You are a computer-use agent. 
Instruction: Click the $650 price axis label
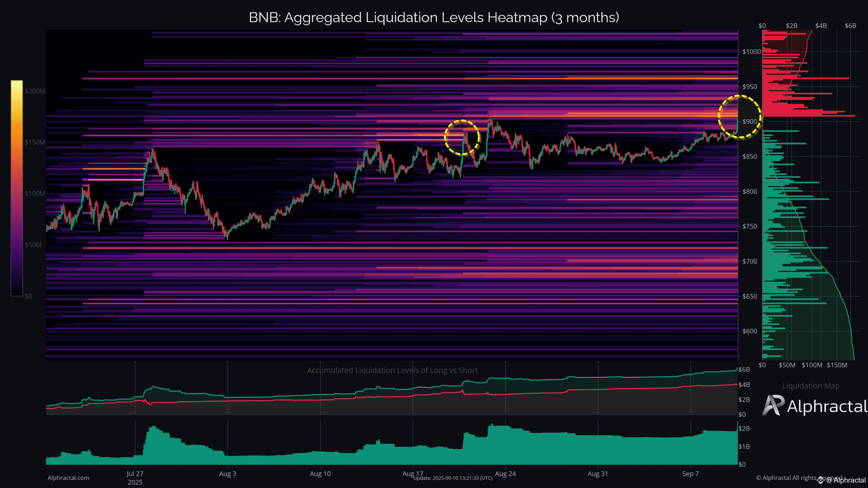tap(750, 296)
